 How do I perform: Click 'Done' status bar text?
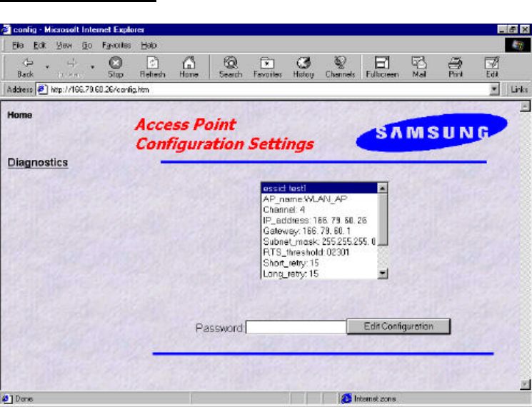coord(24,398)
